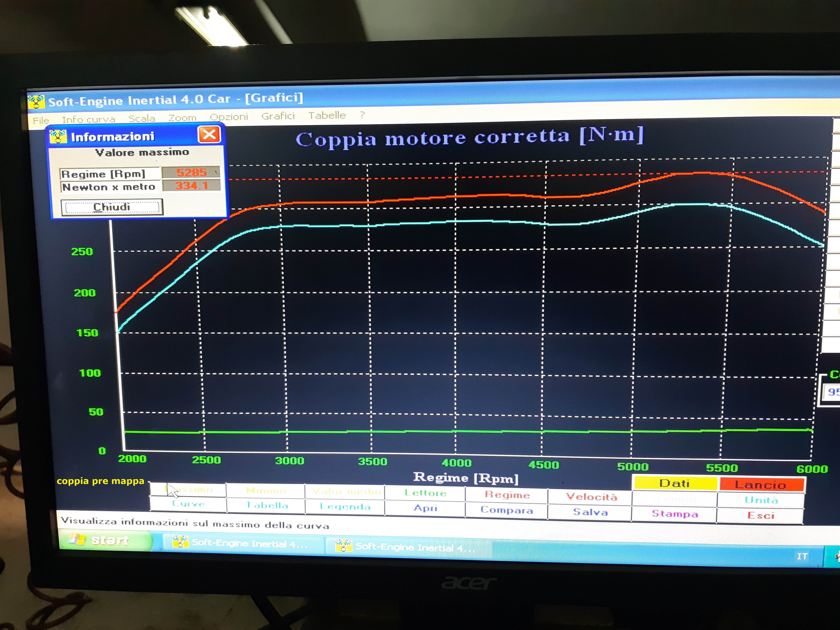Close the Informazioni dialog with the X
This screenshot has width=840, height=630.
[209, 134]
